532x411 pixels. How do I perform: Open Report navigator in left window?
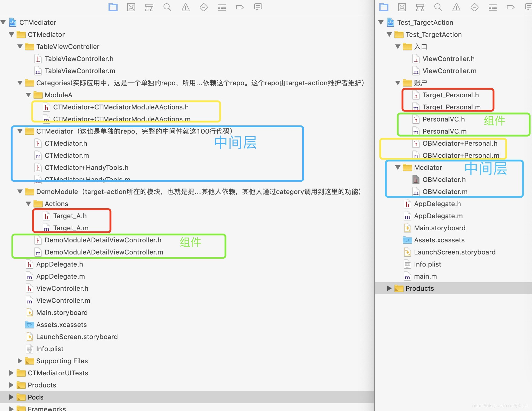(258, 7)
